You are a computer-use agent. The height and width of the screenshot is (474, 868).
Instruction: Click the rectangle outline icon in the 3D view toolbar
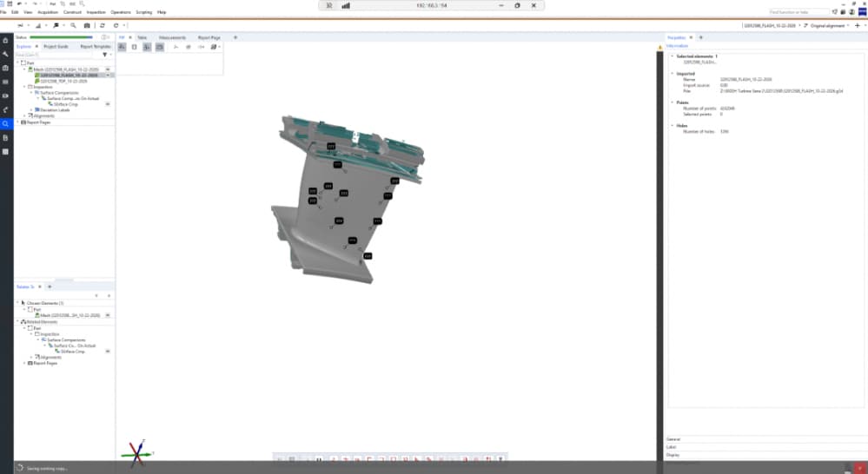point(134,47)
